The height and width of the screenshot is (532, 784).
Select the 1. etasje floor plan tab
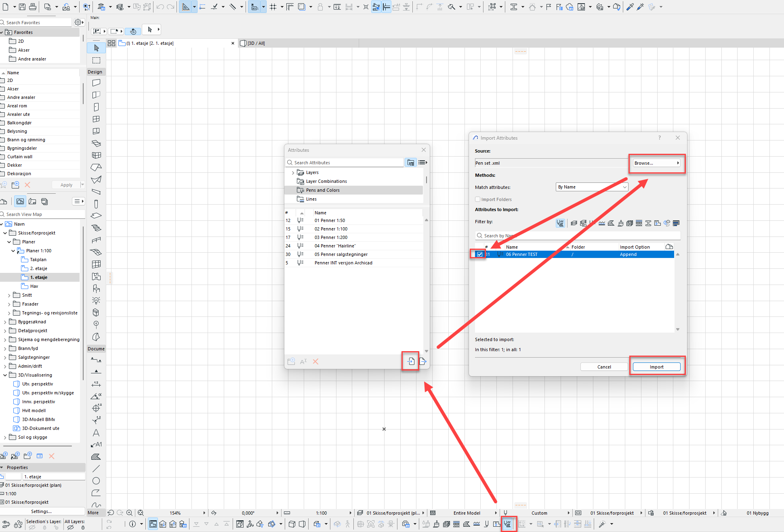tap(149, 43)
